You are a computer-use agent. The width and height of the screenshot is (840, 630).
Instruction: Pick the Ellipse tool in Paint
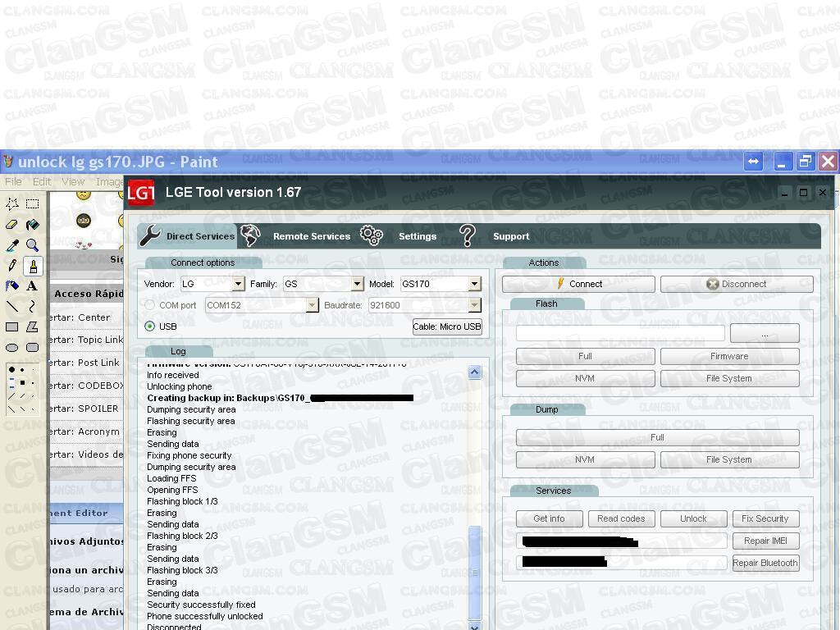point(11,347)
